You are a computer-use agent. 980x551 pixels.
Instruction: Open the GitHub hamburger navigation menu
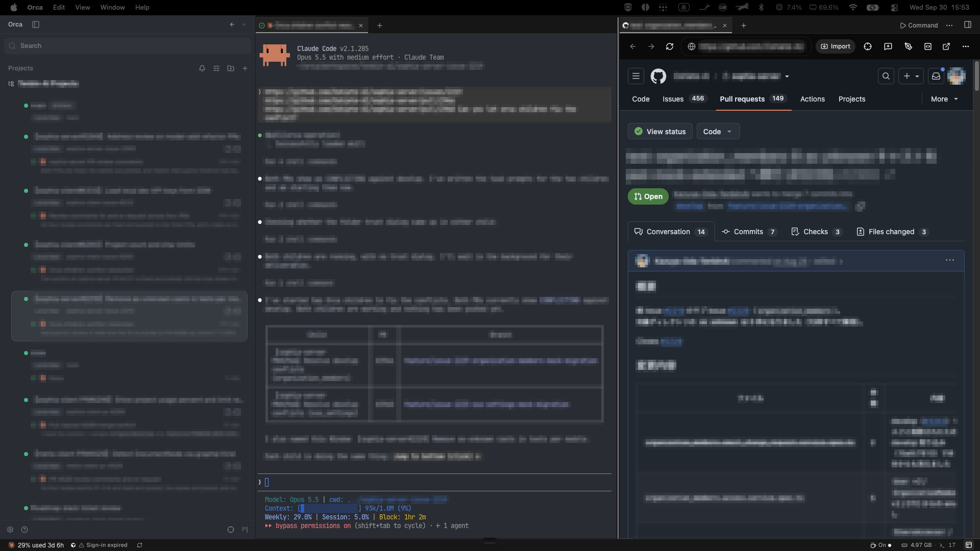(636, 76)
